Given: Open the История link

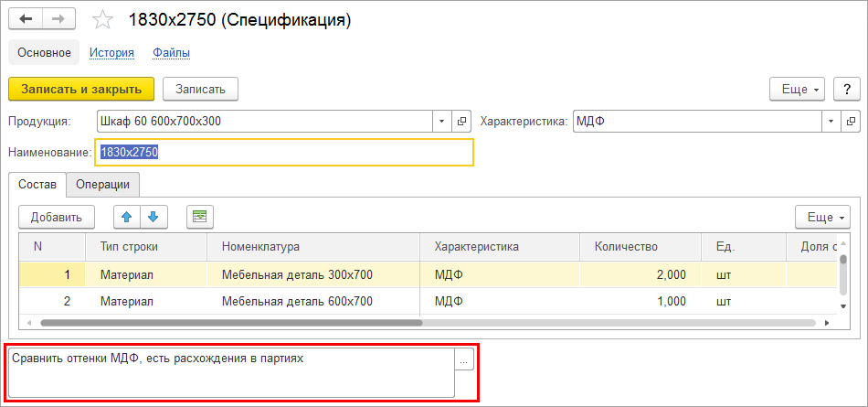Looking at the screenshot, I should click(x=111, y=53).
